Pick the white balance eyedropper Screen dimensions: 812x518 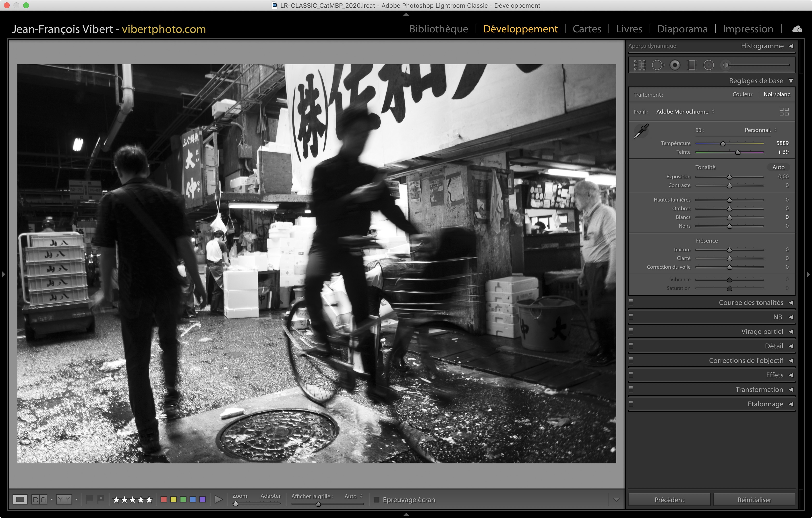[x=641, y=131]
